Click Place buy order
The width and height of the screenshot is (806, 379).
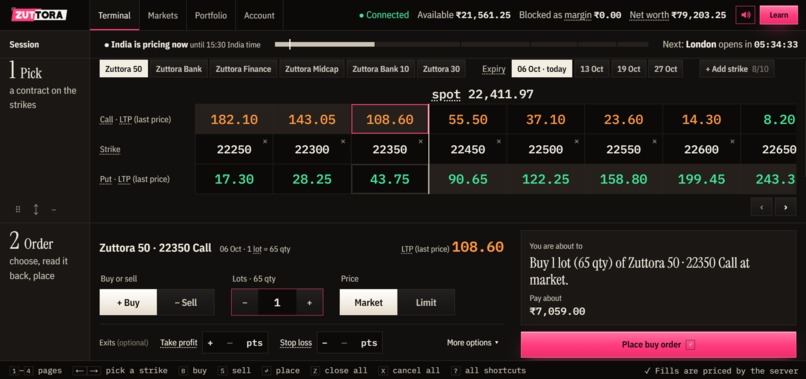(658, 345)
